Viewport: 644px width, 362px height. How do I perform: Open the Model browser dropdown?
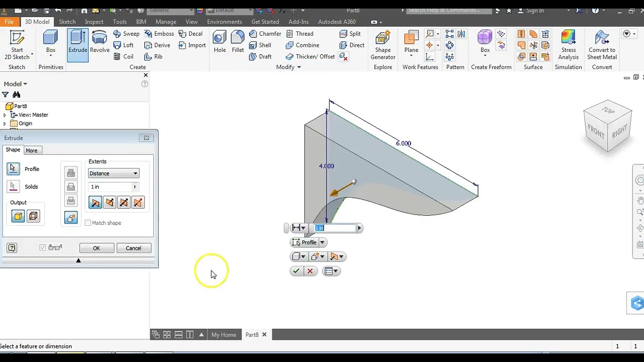(x=16, y=84)
